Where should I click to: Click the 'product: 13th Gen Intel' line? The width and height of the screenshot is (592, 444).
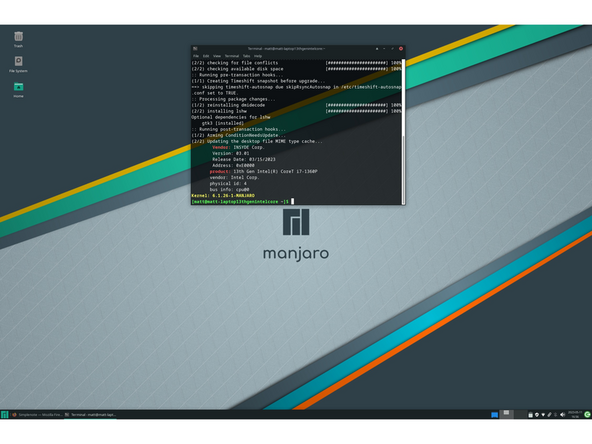coord(263,171)
